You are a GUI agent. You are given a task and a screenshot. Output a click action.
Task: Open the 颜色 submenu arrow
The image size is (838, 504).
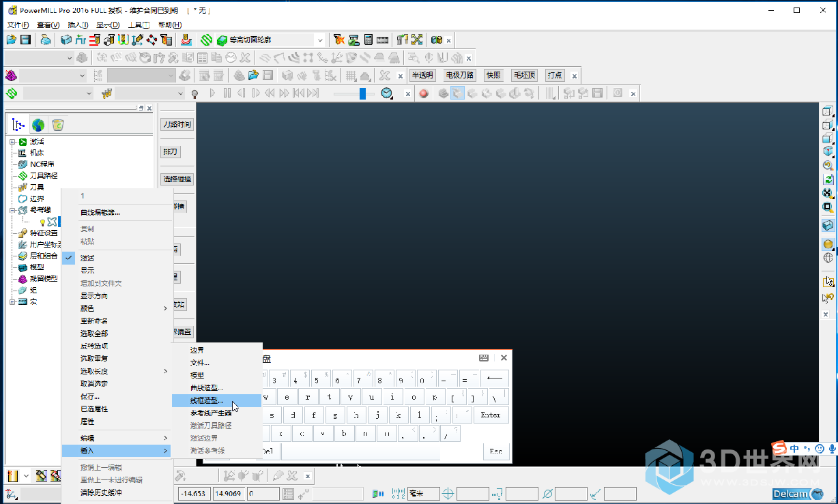click(165, 308)
